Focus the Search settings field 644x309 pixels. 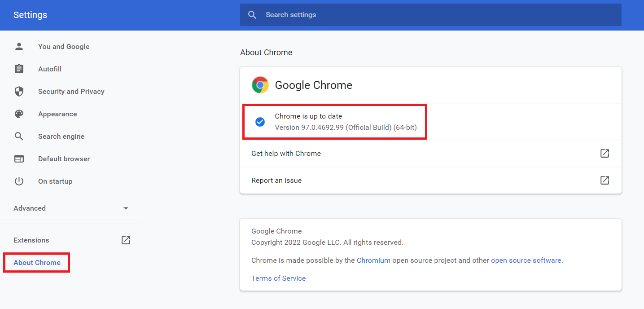click(431, 15)
